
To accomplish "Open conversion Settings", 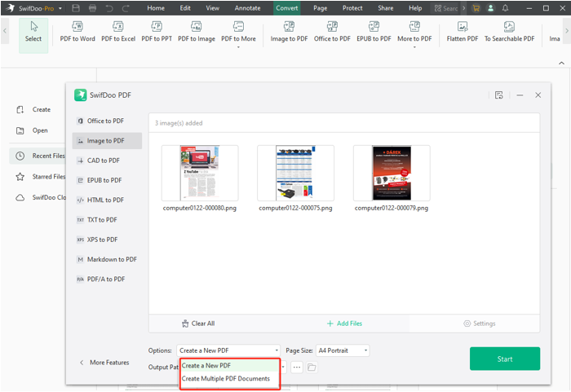I will [480, 324].
